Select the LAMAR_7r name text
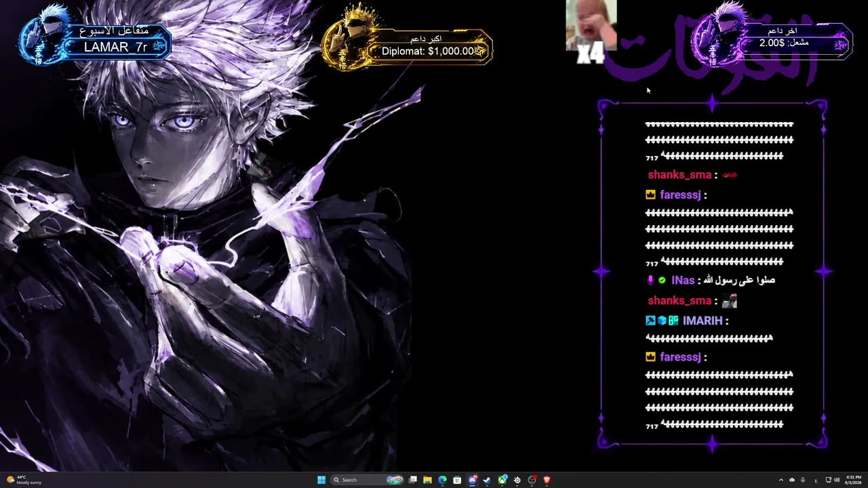 (x=115, y=47)
